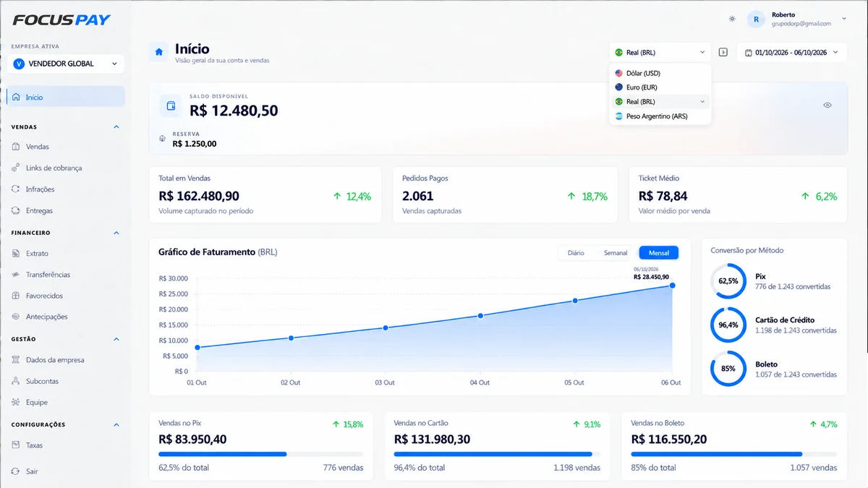
Task: Click the Pix 62,5% conversion ring
Action: [x=728, y=281]
